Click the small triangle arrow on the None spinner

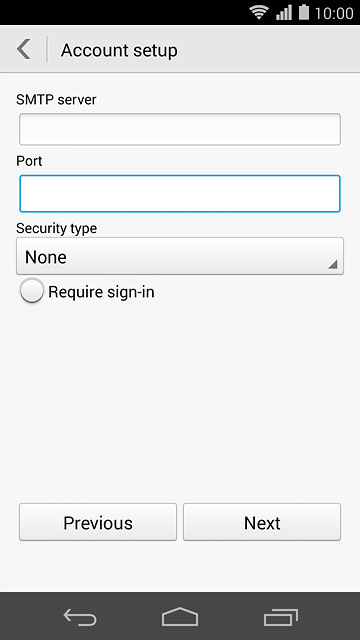click(x=333, y=264)
